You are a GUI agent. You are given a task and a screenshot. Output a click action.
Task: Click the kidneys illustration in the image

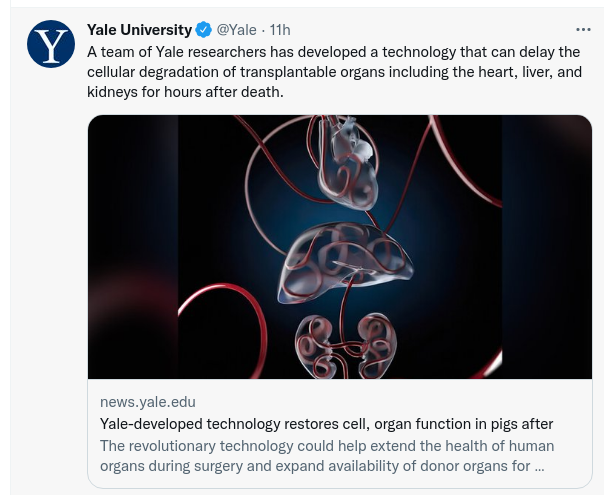[x=346, y=346]
